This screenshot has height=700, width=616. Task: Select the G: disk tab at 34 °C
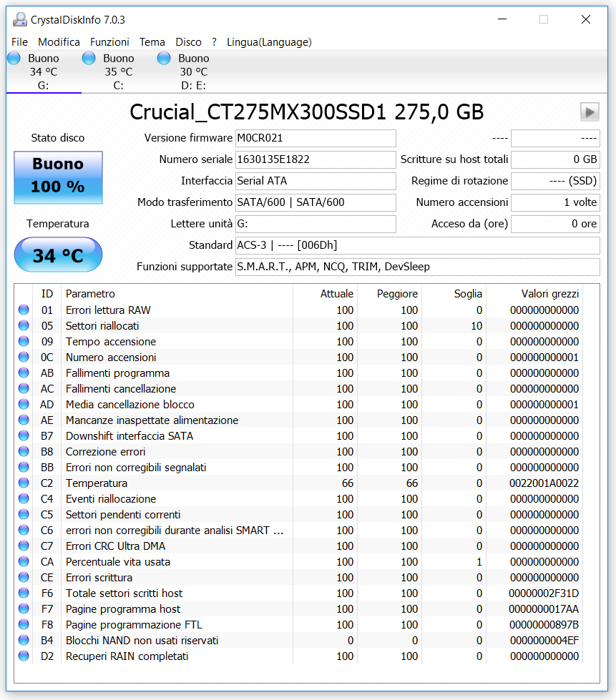point(44,72)
